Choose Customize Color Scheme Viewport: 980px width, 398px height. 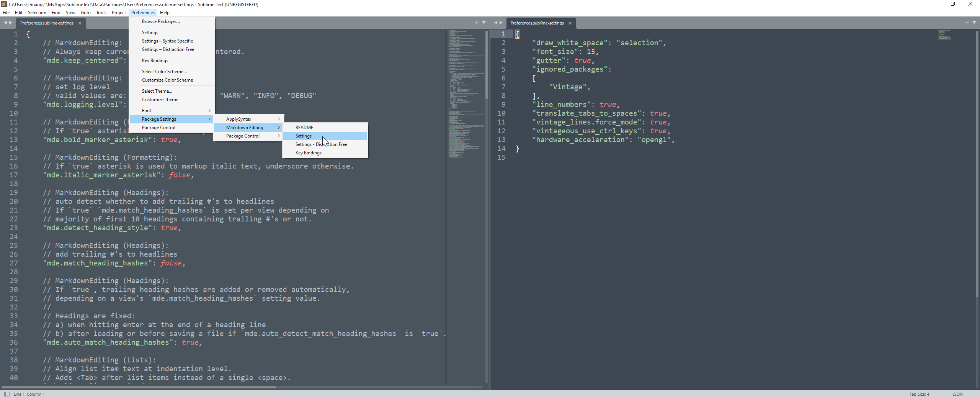(x=171, y=80)
